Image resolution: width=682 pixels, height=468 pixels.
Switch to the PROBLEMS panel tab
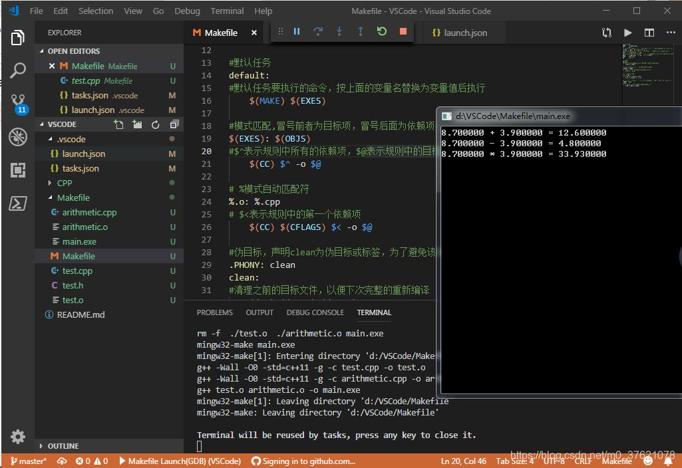coord(214,313)
